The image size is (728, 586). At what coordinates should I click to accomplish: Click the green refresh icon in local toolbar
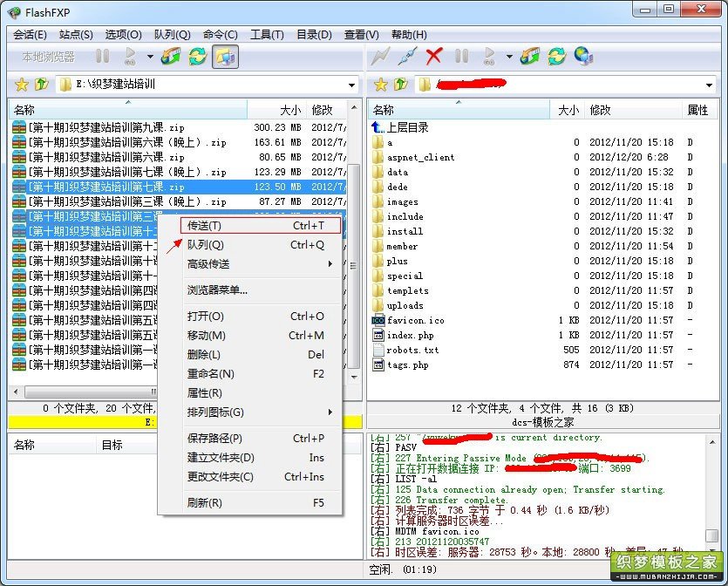click(x=196, y=58)
